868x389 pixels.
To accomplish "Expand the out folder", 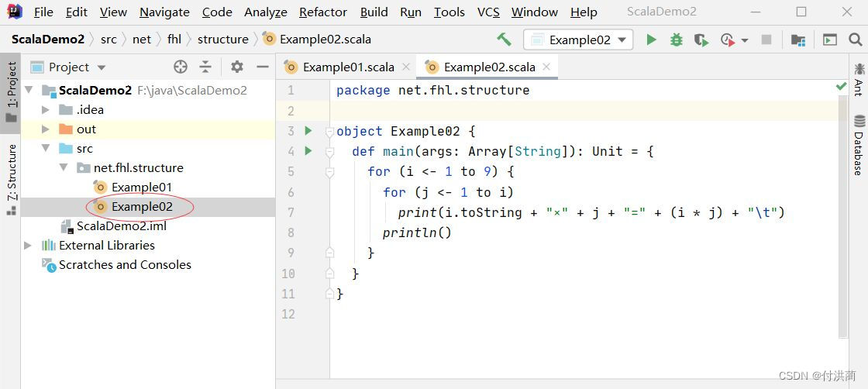I will 46,129.
